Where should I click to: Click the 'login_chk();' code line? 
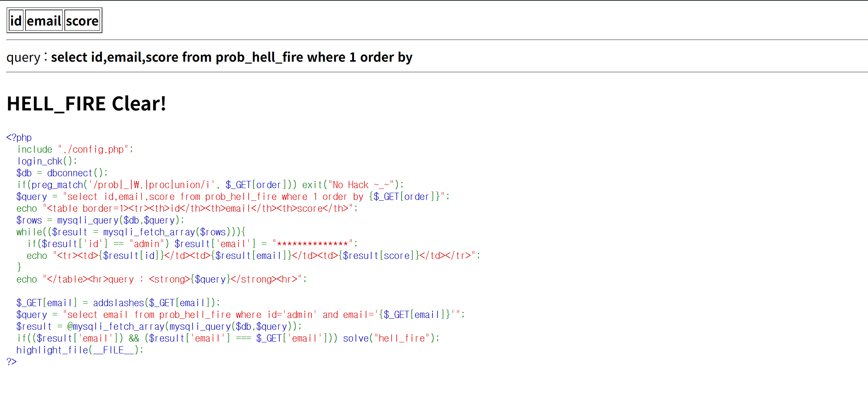click(x=47, y=161)
